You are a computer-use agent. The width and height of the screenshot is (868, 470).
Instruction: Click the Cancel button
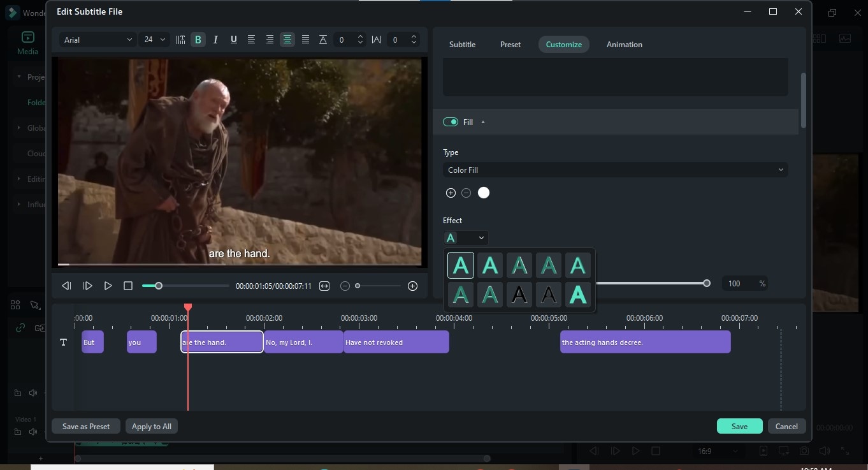[x=786, y=427]
